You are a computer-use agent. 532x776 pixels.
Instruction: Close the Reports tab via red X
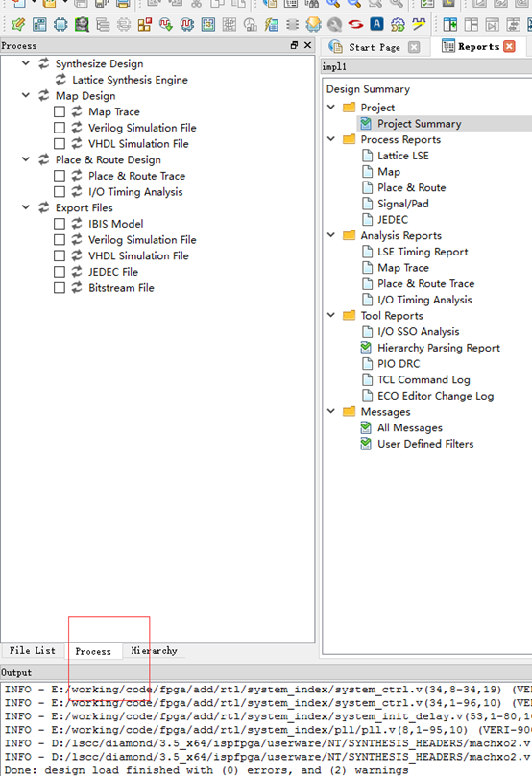[x=509, y=46]
